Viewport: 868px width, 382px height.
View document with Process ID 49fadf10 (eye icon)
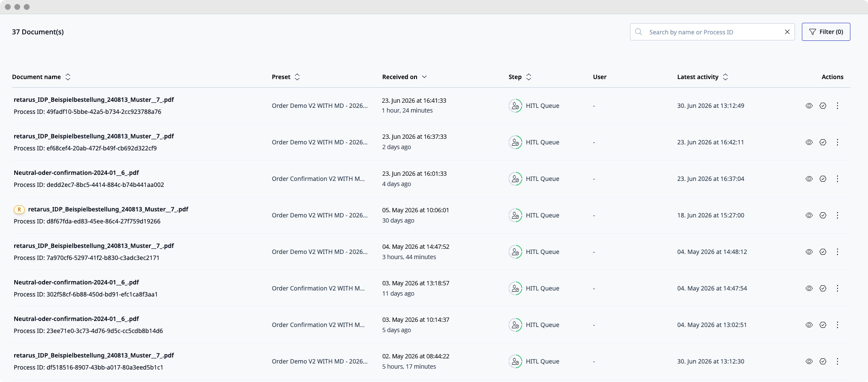tap(809, 106)
